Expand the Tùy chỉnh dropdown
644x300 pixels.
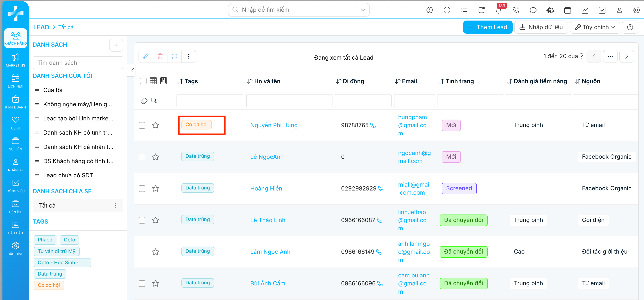pos(595,27)
